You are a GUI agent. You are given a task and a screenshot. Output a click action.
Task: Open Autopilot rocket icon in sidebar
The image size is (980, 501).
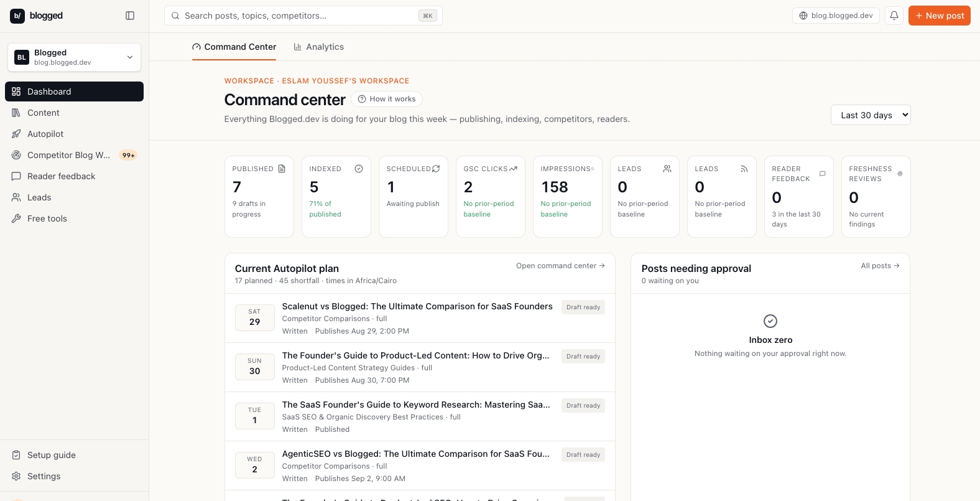tap(16, 134)
